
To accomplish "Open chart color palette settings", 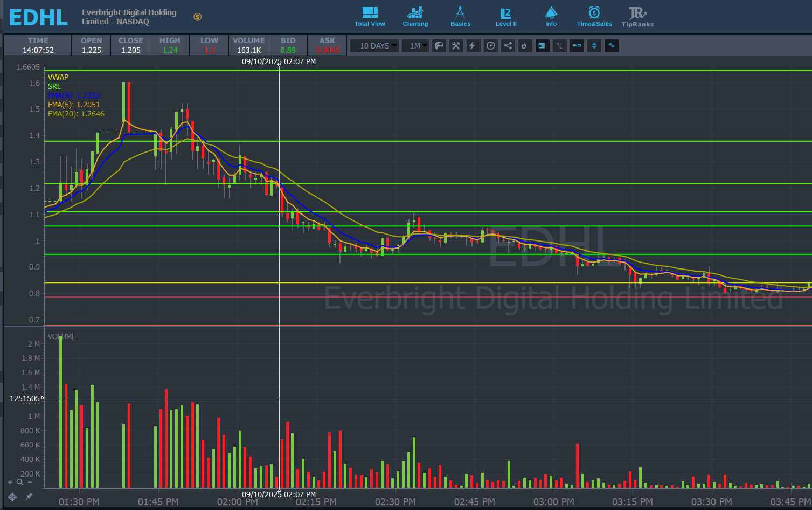I will tap(439, 46).
